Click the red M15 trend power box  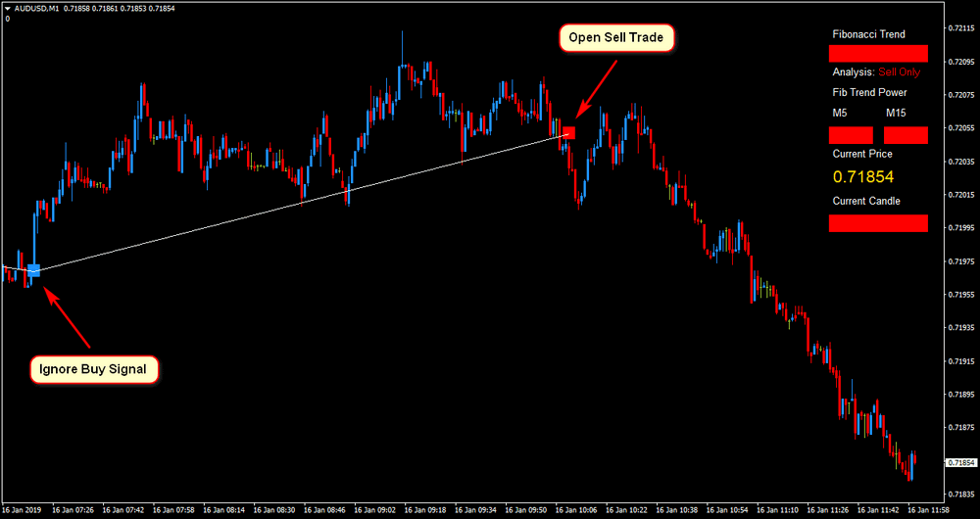click(906, 135)
